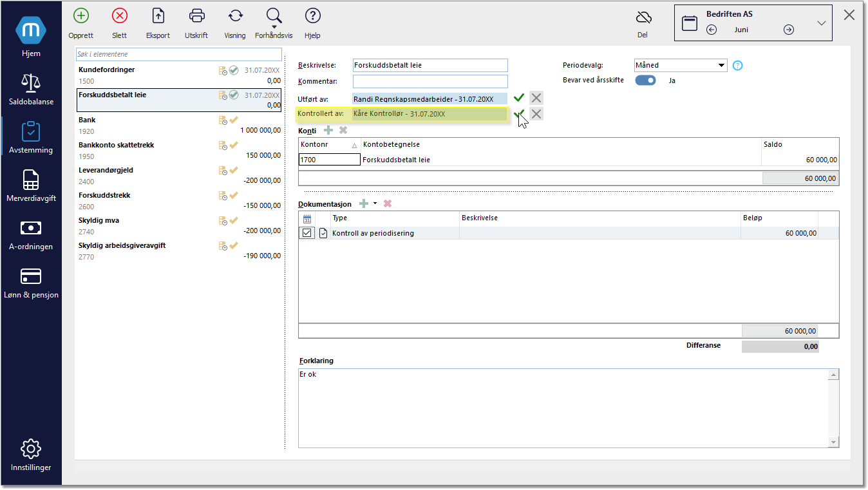Screen dimensions: 868x490
Task: Click period icon on Skyldig mva row
Action: click(223, 221)
